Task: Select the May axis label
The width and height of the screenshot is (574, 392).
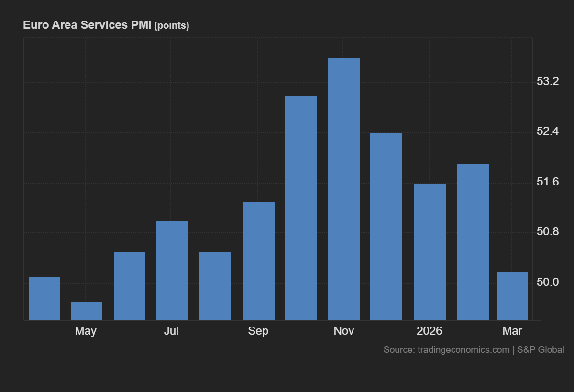Action: pos(86,331)
